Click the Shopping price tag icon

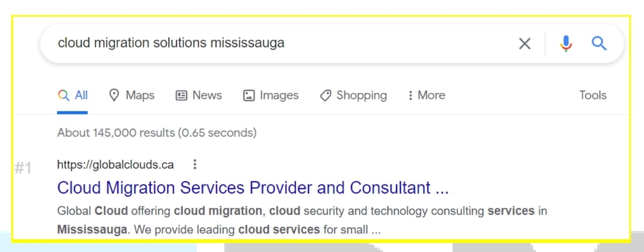[325, 95]
